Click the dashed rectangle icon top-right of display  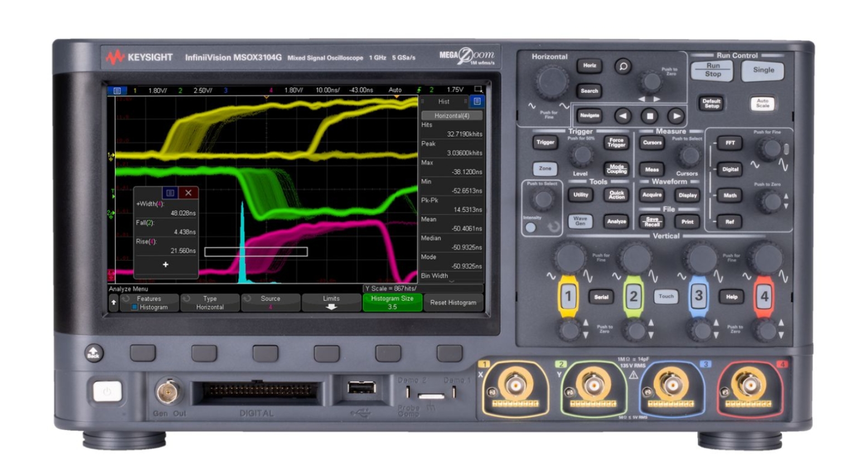coord(477,88)
